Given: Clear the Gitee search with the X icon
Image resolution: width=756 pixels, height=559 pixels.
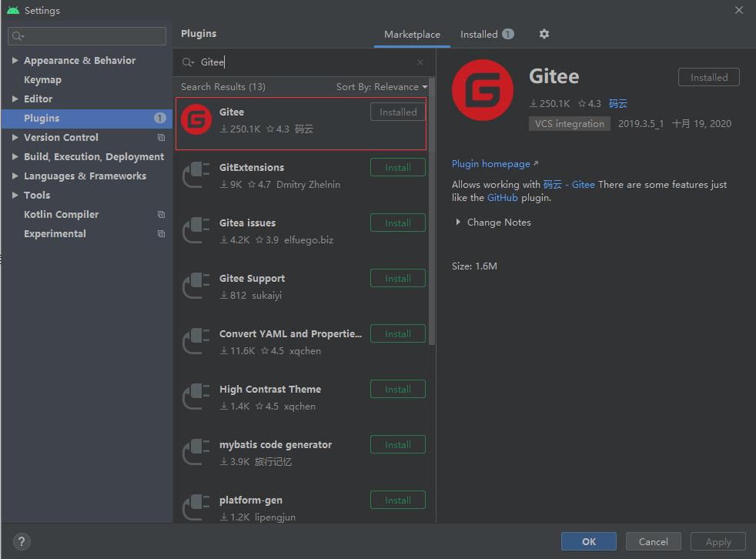Looking at the screenshot, I should (420, 62).
